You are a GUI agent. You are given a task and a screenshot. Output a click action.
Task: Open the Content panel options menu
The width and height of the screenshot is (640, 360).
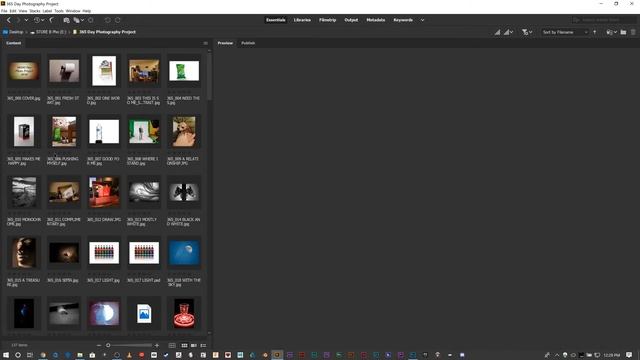205,43
